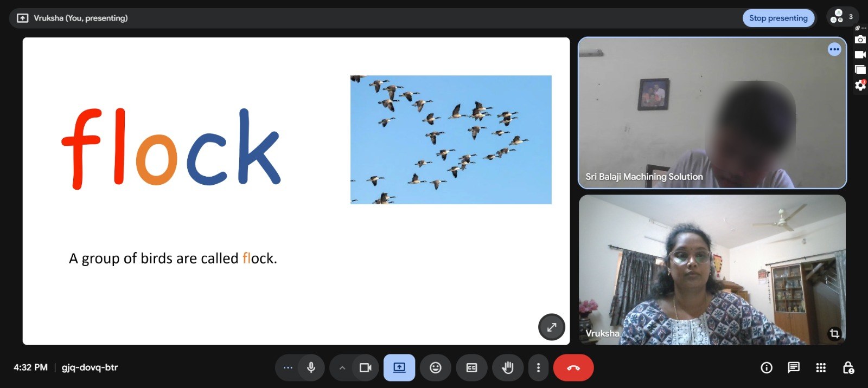Viewport: 868px width, 388px height.
Task: Open meeting details info icon
Action: [x=767, y=368]
